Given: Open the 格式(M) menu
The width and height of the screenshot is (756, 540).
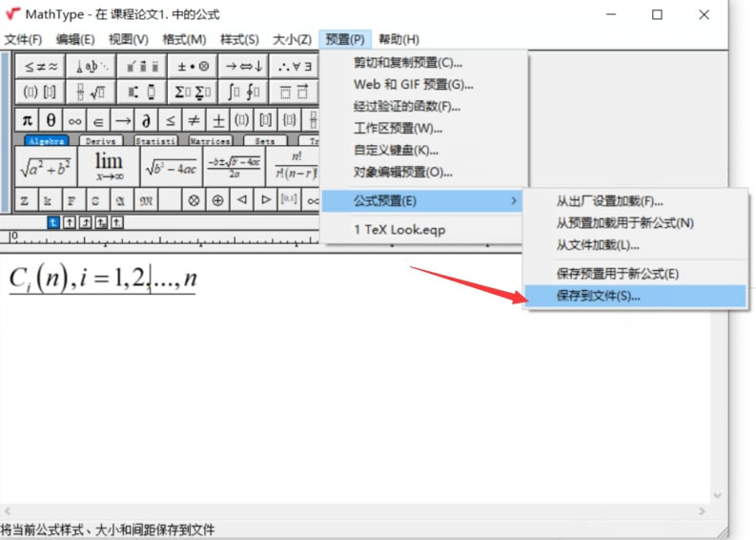Looking at the screenshot, I should click(x=184, y=39).
